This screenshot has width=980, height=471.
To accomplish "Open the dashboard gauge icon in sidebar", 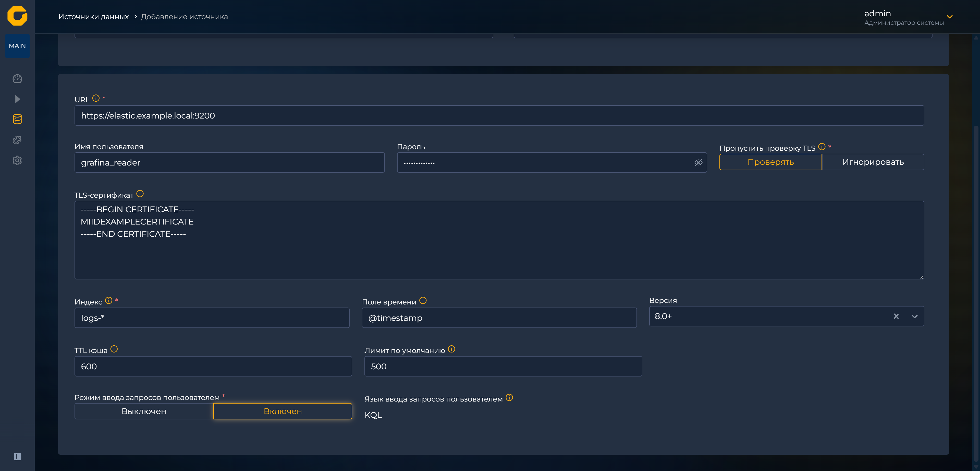I will coord(17,79).
